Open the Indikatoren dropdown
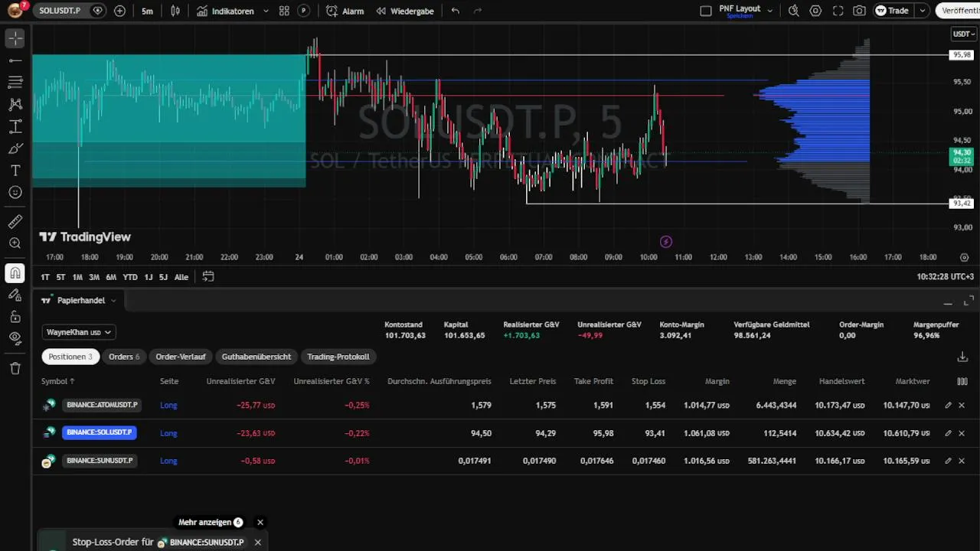The image size is (980, 551). point(233,11)
